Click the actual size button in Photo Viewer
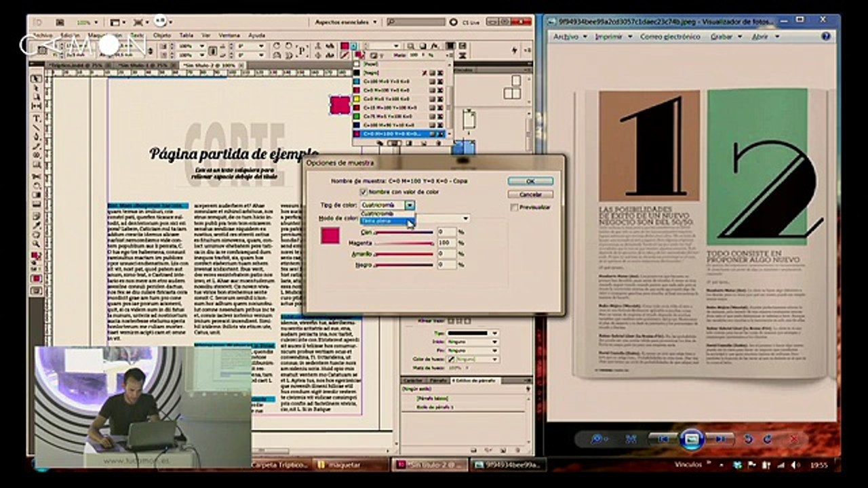This screenshot has height=488, width=868. [630, 439]
